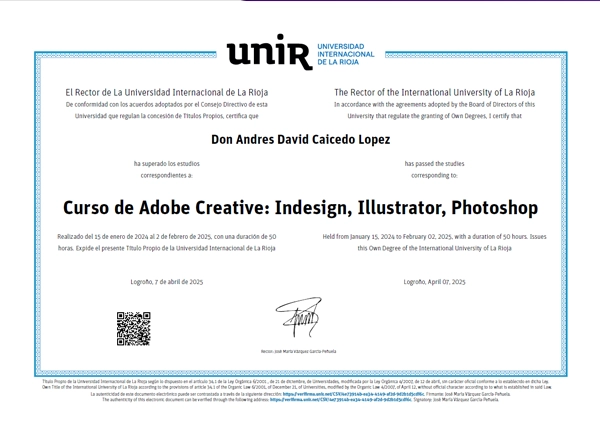Click the 'Universidad Internacional de La Rioja' logo text

click(x=346, y=54)
